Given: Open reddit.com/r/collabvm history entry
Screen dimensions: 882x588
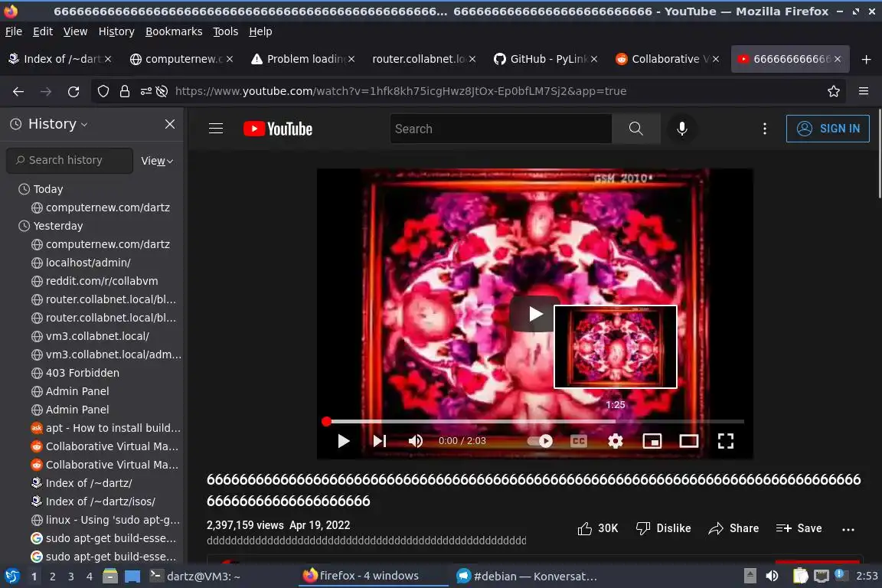Looking at the screenshot, I should 102,281.
